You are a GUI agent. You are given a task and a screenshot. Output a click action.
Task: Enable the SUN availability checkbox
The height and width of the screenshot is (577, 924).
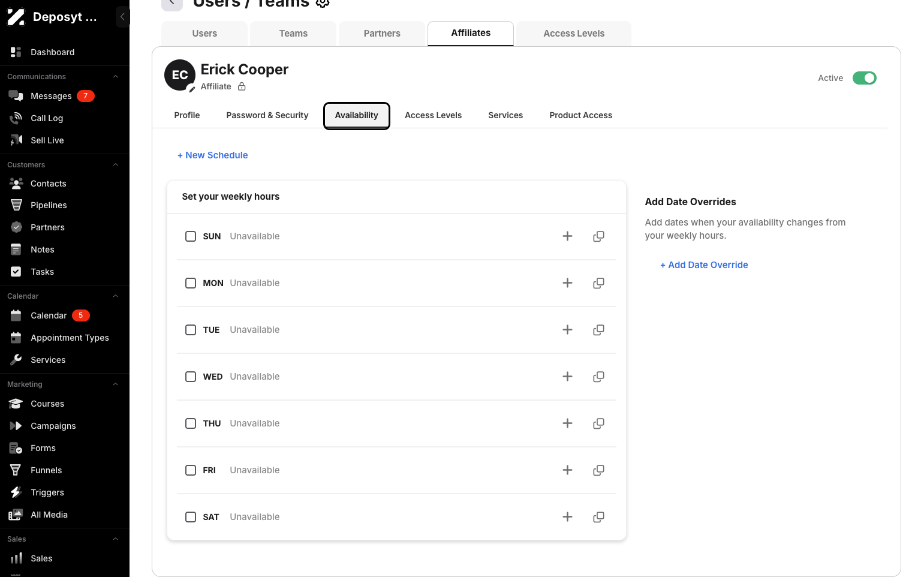(x=191, y=236)
